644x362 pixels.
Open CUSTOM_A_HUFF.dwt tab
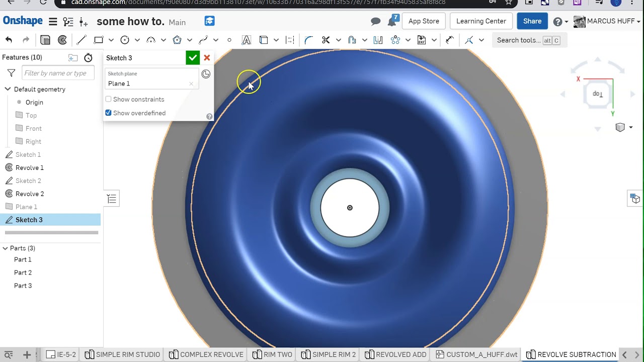476,354
